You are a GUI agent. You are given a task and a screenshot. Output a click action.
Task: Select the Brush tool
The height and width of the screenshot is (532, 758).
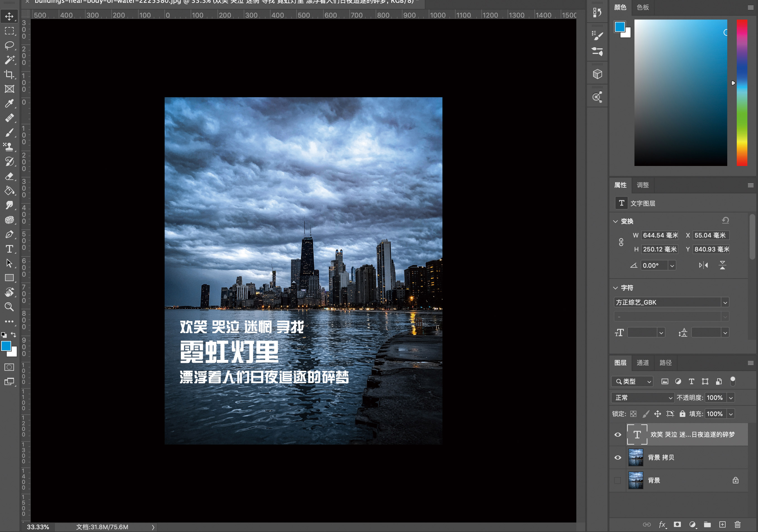9,132
